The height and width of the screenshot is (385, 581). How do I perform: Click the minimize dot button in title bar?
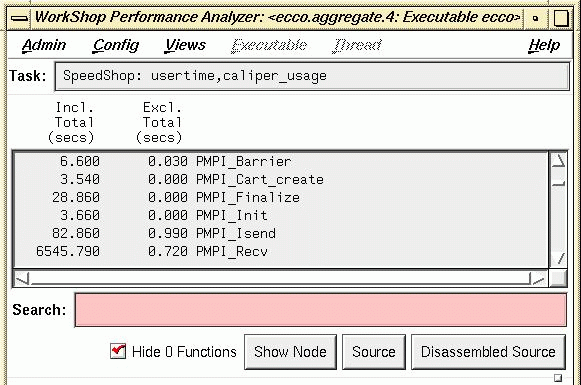click(x=535, y=18)
